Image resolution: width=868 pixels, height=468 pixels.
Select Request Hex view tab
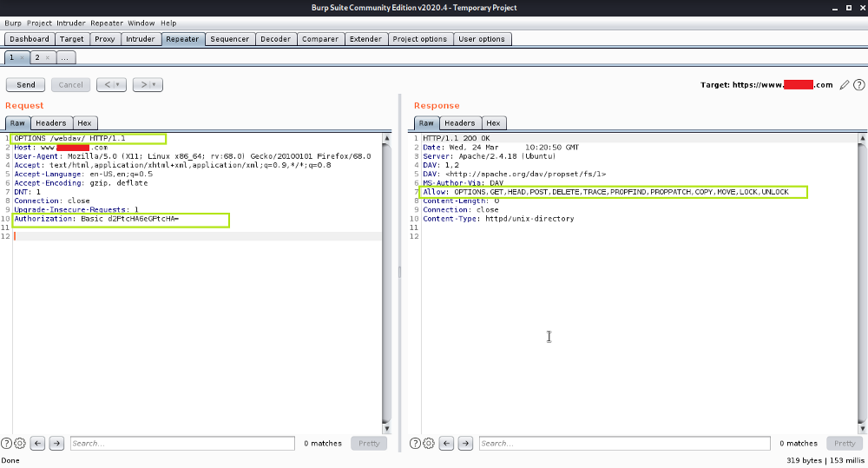84,123
